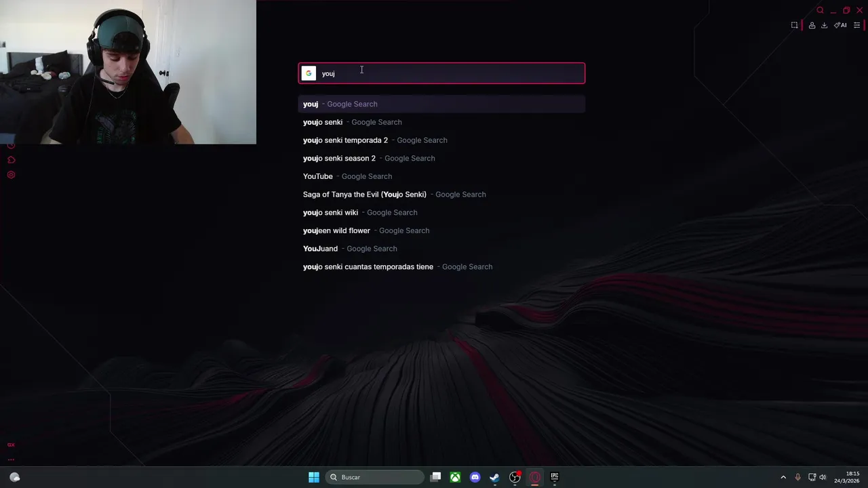Open the settings gear icon in sidebar

click(x=11, y=175)
